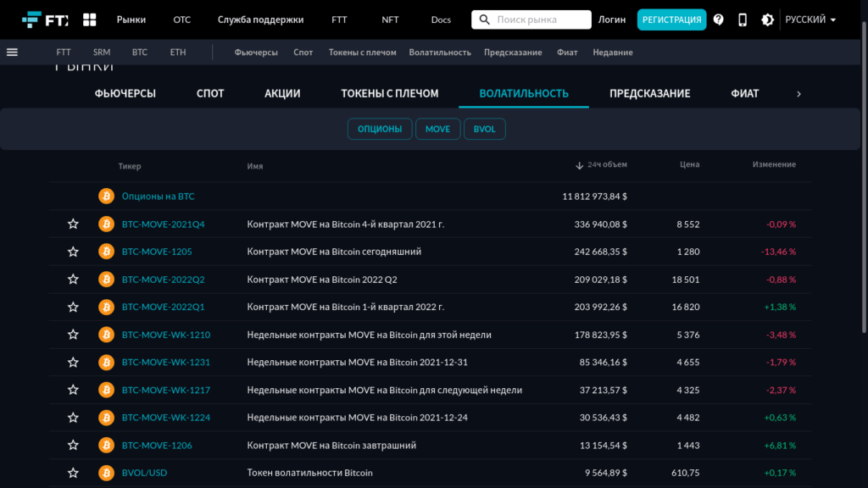Image resolution: width=868 pixels, height=488 pixels.
Task: Toggle the dark/light theme icon
Action: 767,19
